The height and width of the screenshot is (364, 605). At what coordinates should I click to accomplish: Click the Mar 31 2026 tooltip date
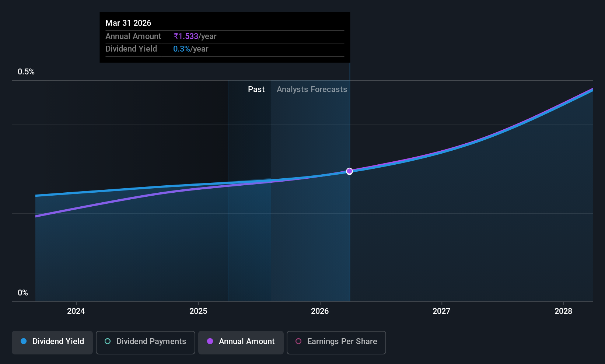(128, 23)
